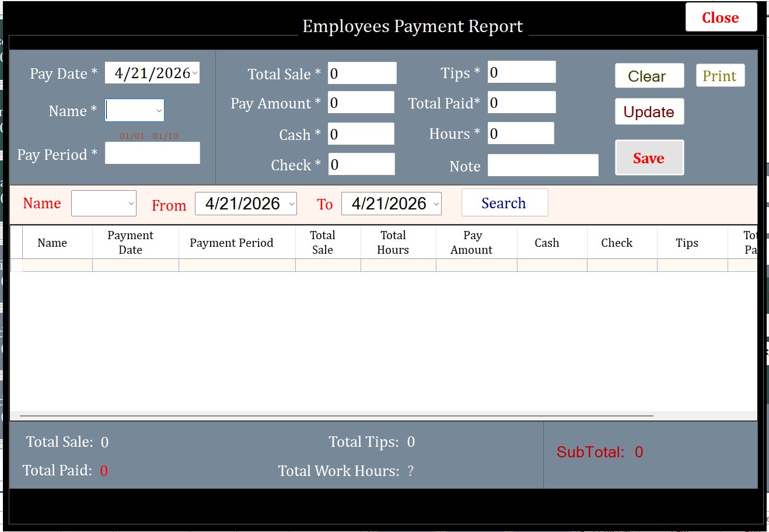Viewport: 769px width, 532px height.
Task: Click the Update button
Action: pos(649,111)
